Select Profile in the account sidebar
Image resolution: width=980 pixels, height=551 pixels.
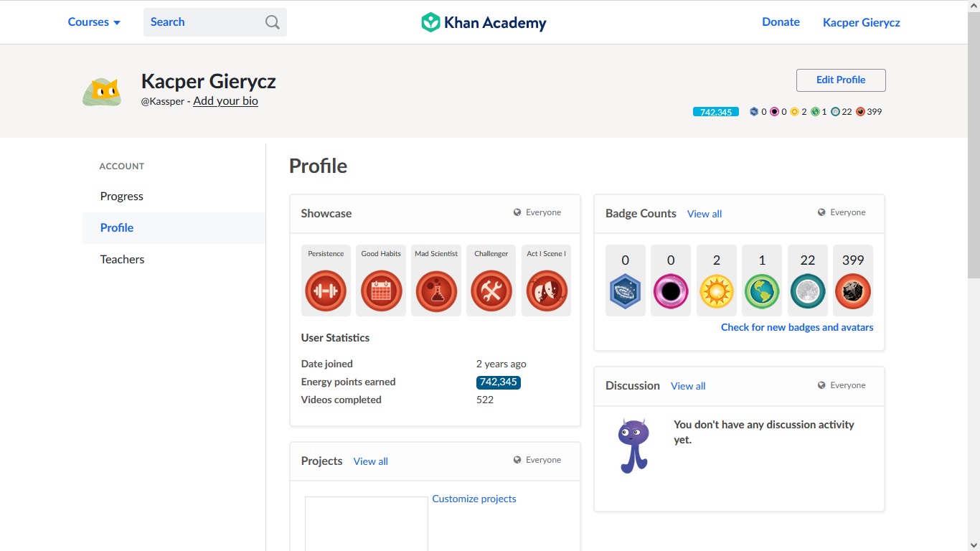pyautogui.click(x=174, y=228)
